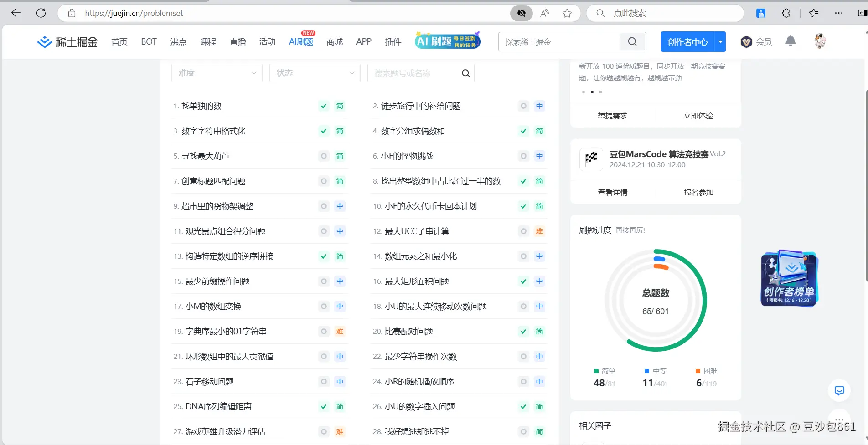
Task: Switch to the 沸点 tab
Action: (178, 41)
